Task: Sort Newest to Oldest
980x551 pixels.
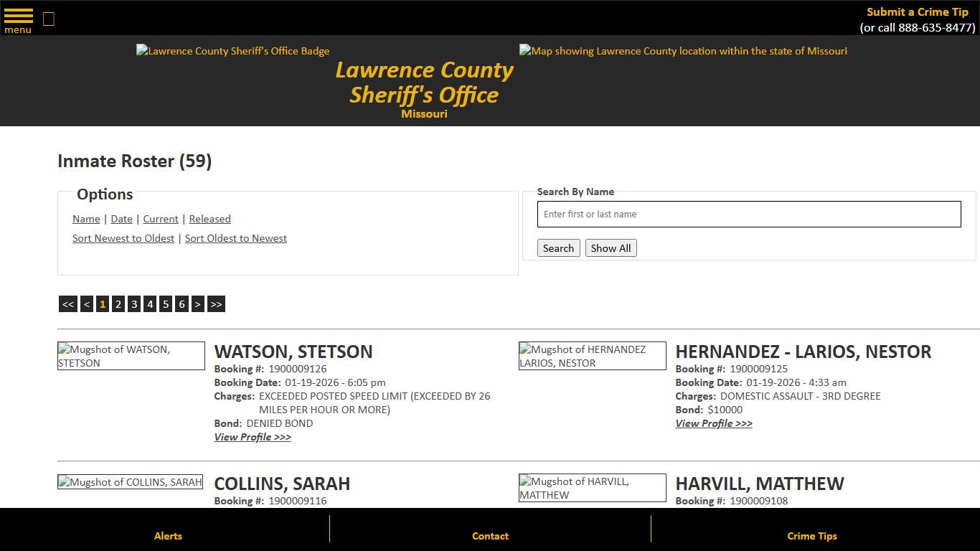Action: pyautogui.click(x=123, y=238)
